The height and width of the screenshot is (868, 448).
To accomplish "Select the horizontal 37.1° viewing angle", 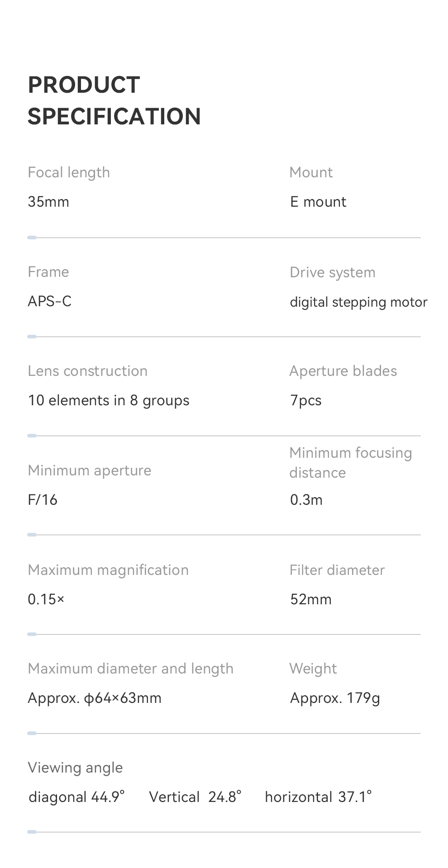I will pyautogui.click(x=318, y=797).
